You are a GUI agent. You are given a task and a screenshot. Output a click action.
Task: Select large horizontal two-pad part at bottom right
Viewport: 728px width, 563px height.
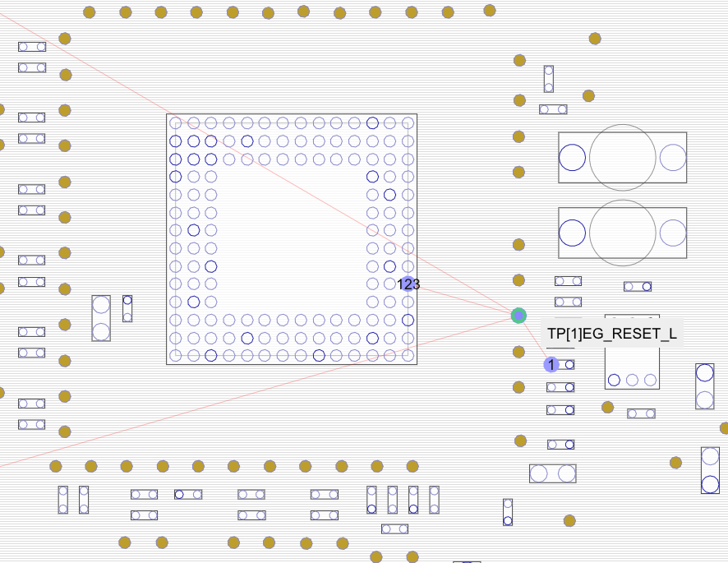[x=552, y=473]
